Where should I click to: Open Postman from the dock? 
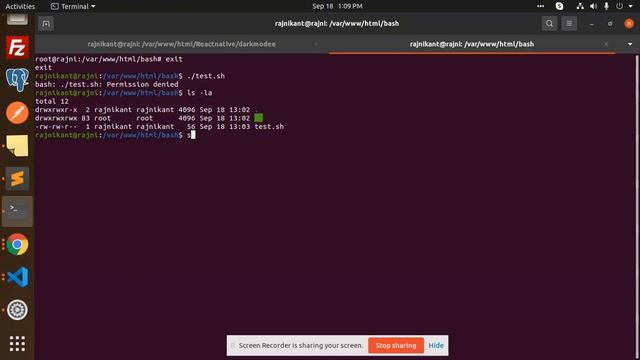point(17,113)
